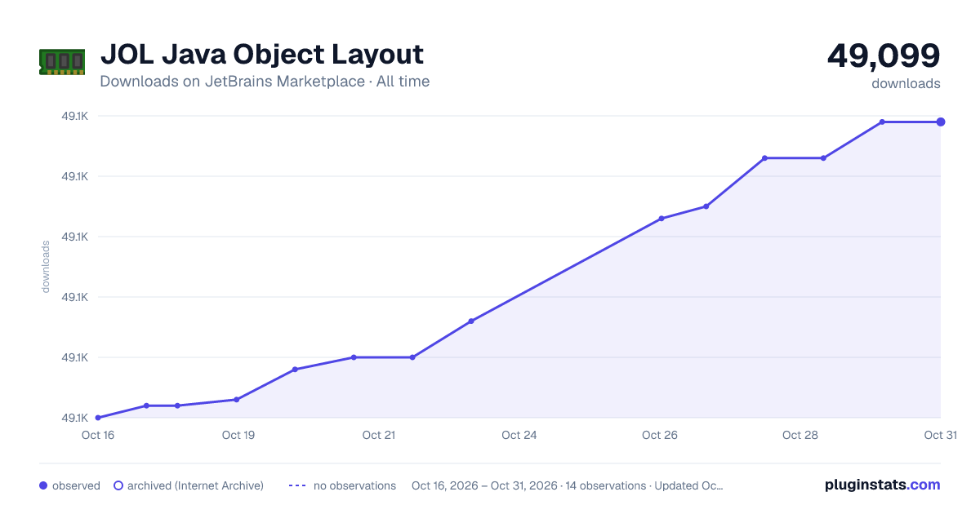This screenshot has height=514, width=980.
Task: Select the final Oct 31 data point
Action: coord(941,122)
